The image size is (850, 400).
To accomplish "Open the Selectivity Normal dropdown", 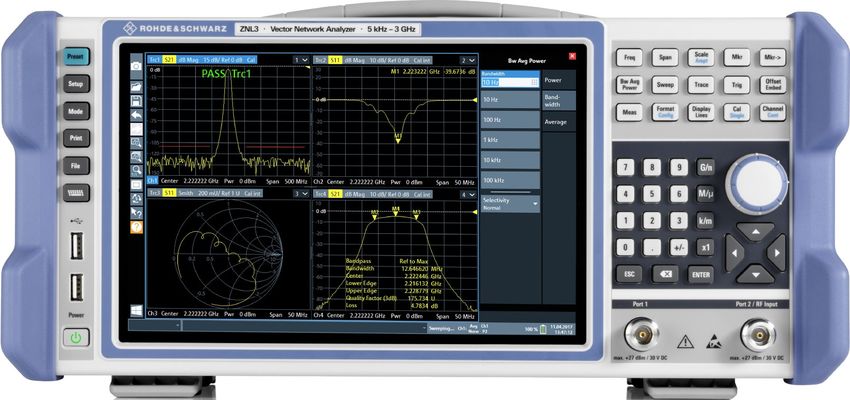I will click(x=510, y=204).
